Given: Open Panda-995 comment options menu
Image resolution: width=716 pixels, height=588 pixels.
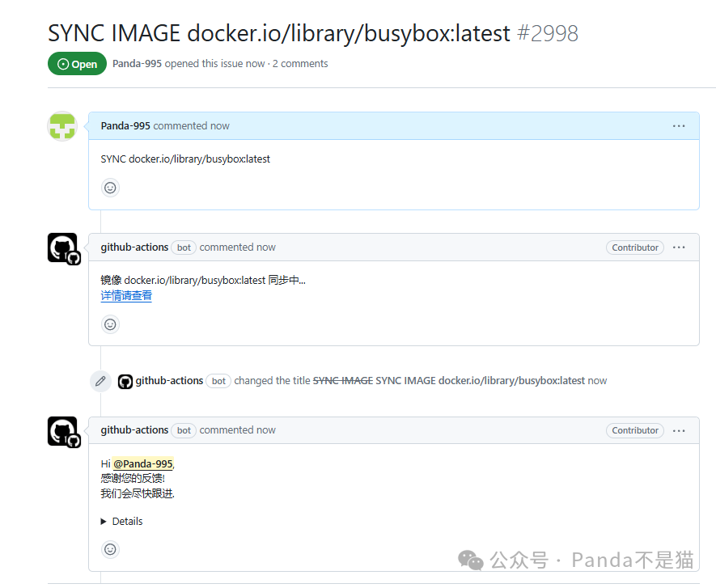Looking at the screenshot, I should pyautogui.click(x=679, y=126).
